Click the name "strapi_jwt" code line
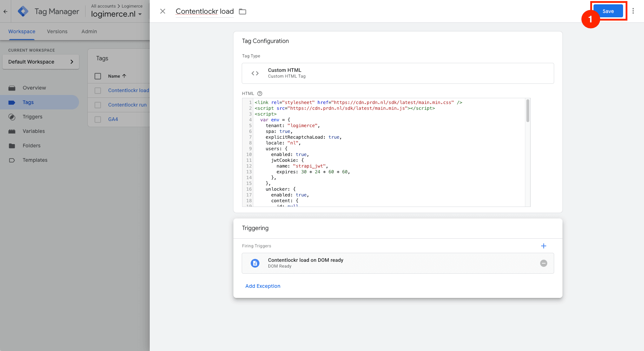This screenshot has height=351, width=644. pyautogui.click(x=302, y=166)
